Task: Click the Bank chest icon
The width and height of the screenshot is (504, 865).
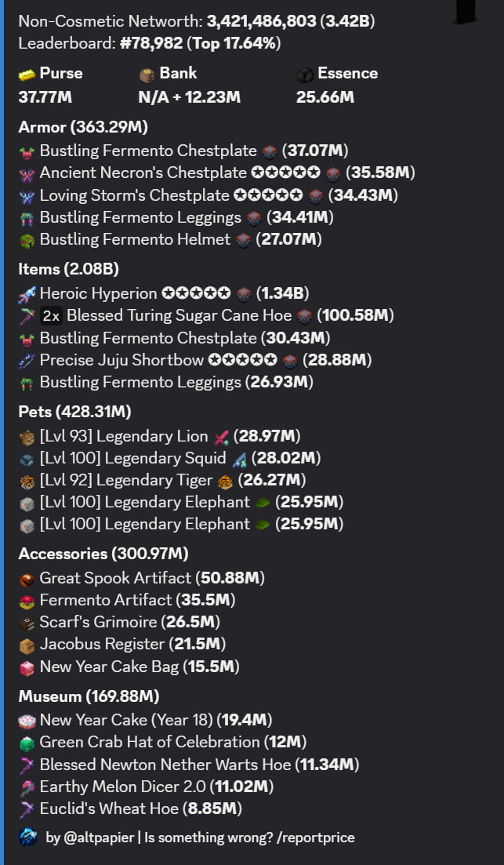Action: pyautogui.click(x=147, y=74)
